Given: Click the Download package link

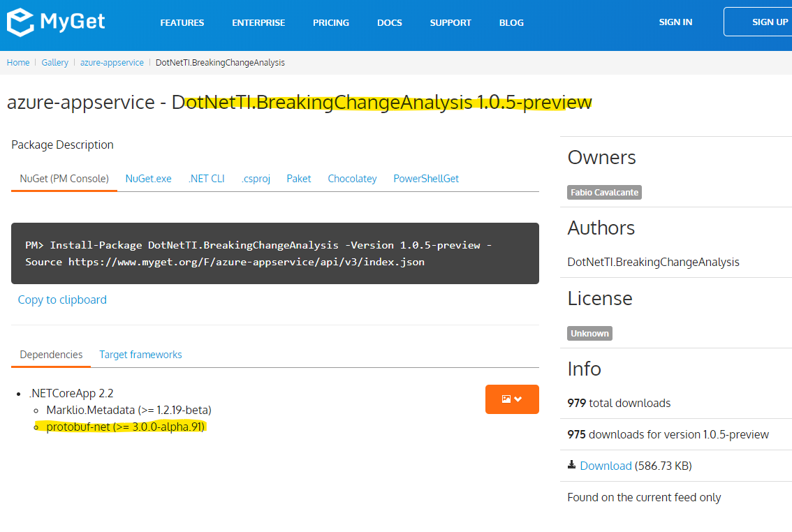Looking at the screenshot, I should [606, 466].
